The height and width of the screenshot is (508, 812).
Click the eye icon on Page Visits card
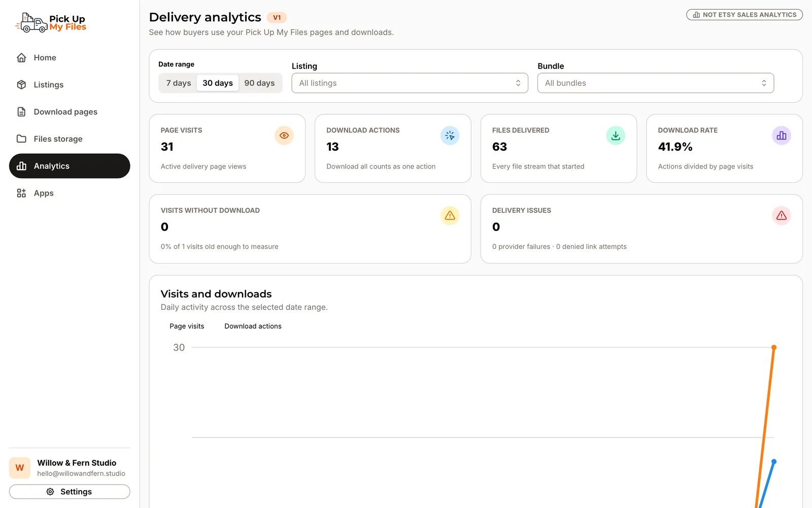284,136
